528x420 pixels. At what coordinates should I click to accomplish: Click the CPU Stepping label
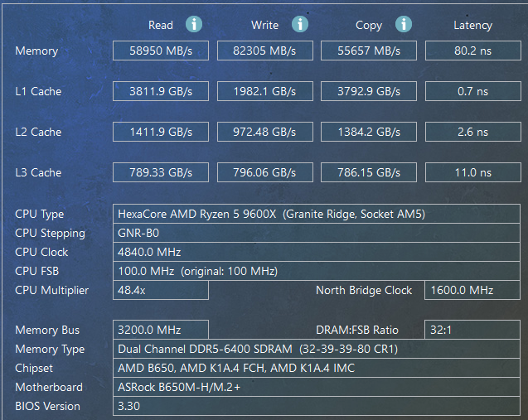pos(50,234)
